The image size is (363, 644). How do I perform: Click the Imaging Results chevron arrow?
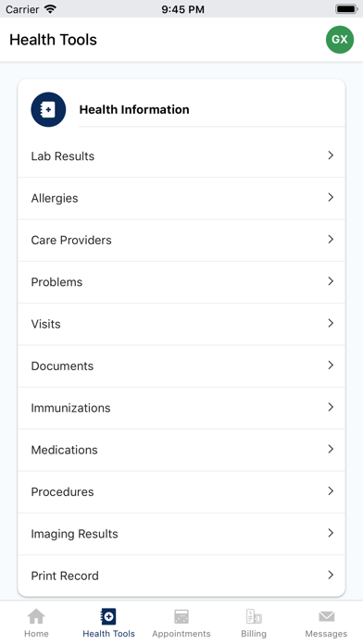[331, 533]
